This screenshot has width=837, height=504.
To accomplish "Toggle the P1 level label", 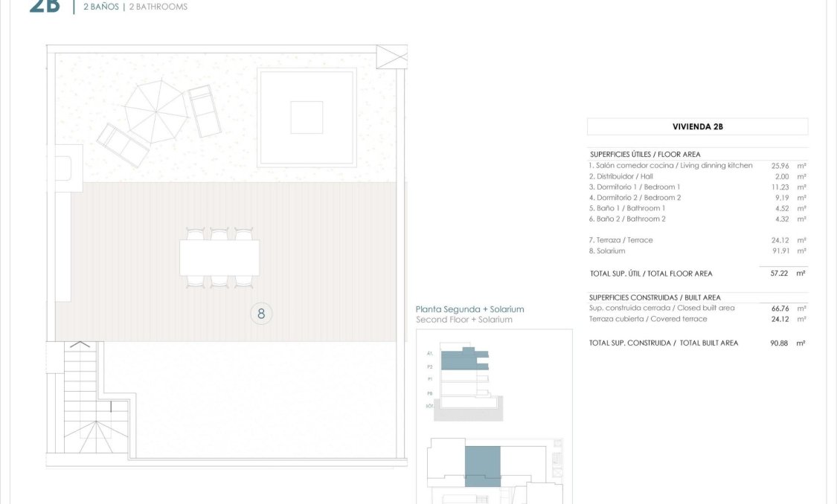I will point(429,379).
